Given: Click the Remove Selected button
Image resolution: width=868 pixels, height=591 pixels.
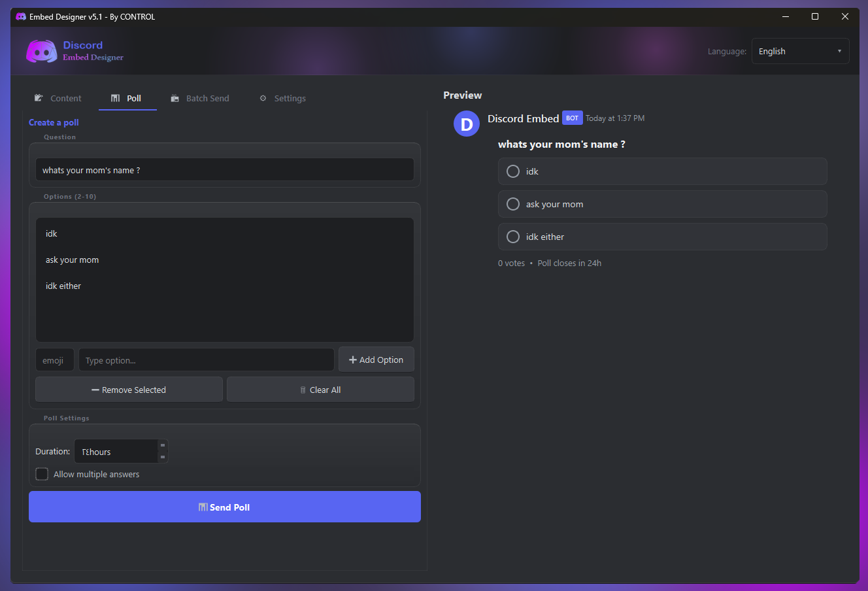Looking at the screenshot, I should [129, 390].
